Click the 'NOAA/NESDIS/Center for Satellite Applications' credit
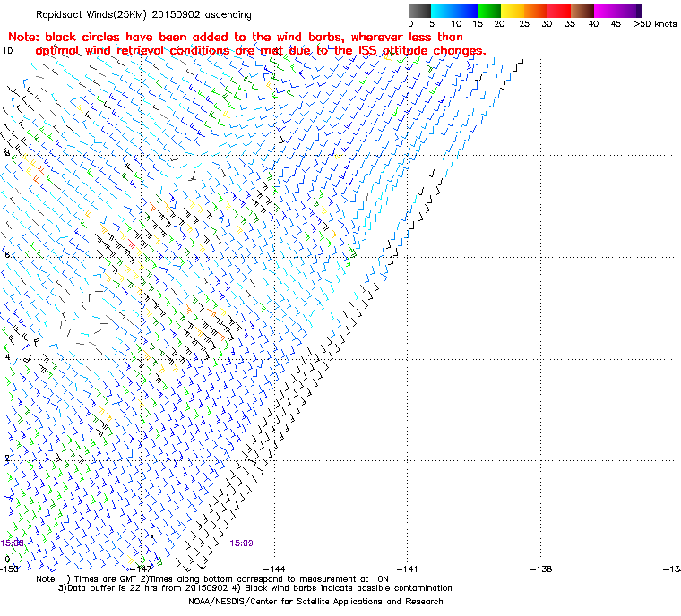 (315, 602)
